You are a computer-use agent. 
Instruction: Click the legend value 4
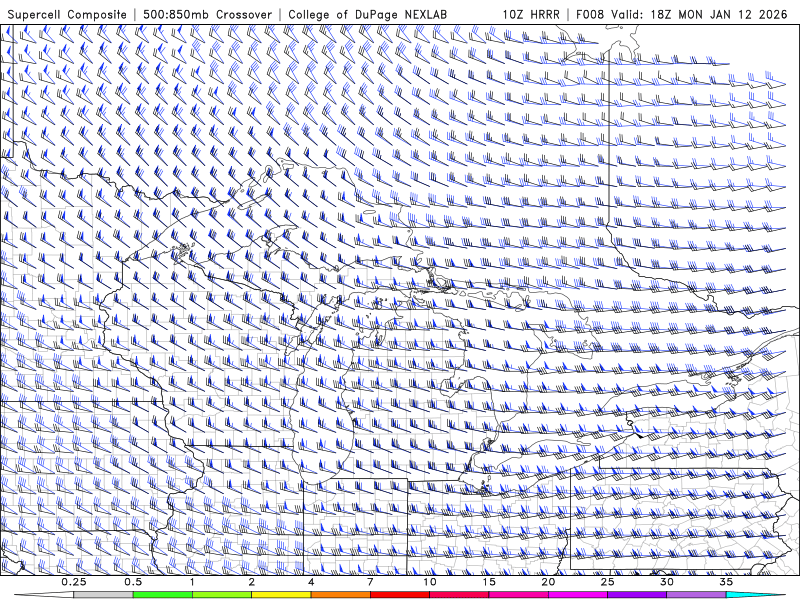point(311,582)
